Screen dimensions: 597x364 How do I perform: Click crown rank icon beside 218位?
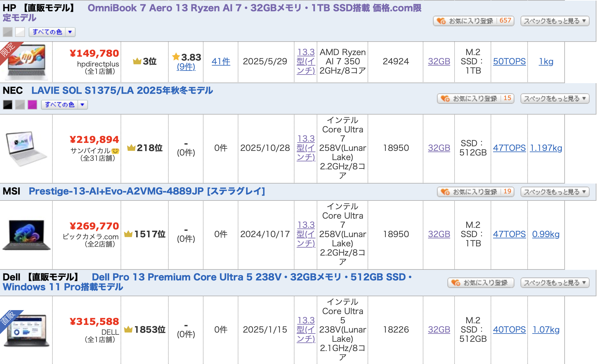131,148
